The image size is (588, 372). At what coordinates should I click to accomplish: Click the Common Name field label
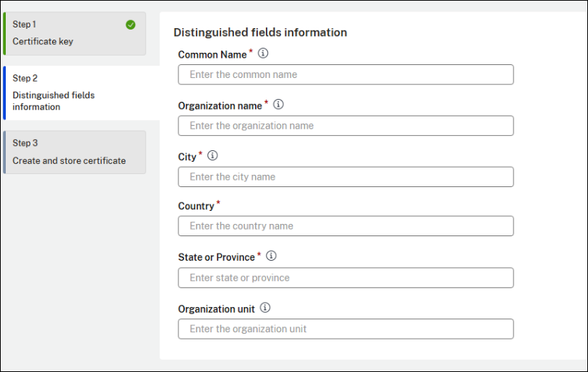[x=212, y=55]
